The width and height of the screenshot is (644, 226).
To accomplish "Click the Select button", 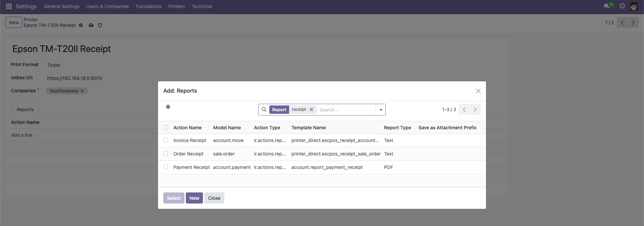I will tap(174, 198).
